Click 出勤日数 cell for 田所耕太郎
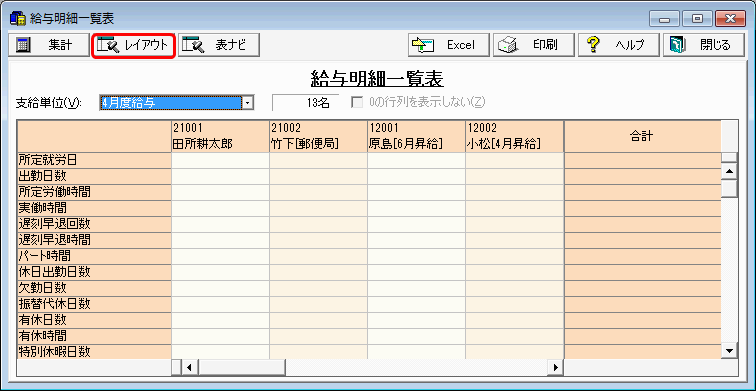Screen dimensions: 756x391 [x=220, y=176]
